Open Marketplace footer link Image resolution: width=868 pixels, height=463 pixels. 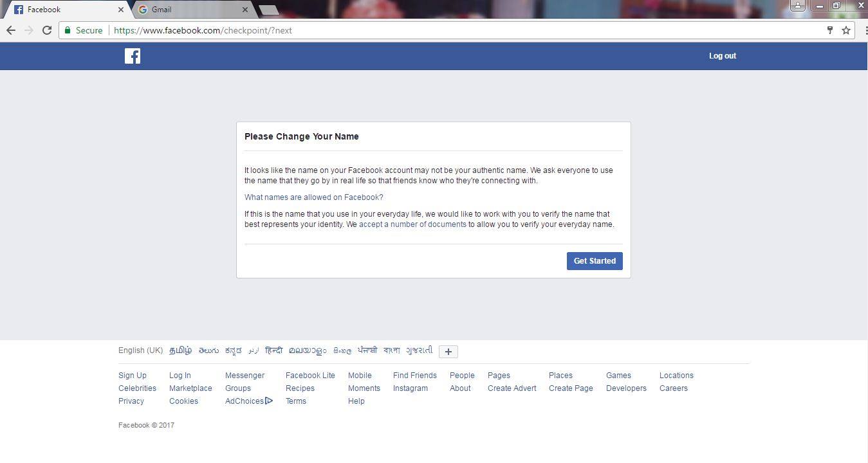tap(190, 388)
